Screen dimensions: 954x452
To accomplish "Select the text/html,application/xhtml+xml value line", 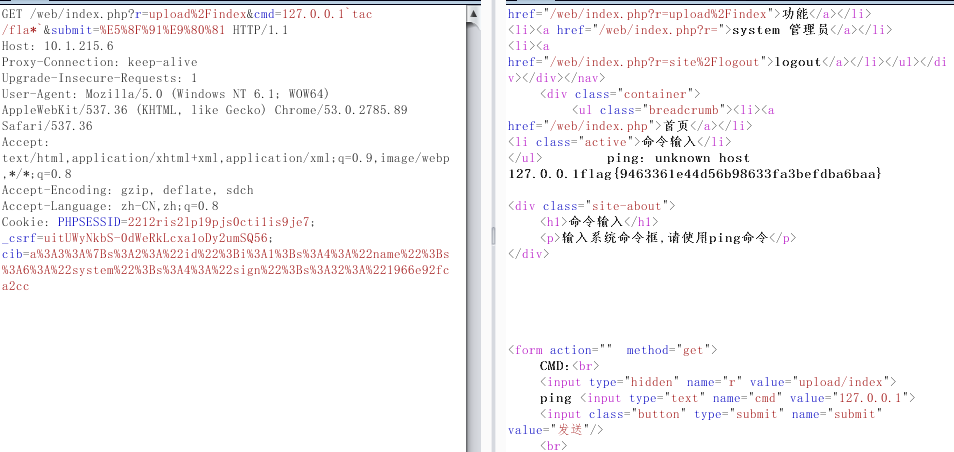I will (225, 158).
